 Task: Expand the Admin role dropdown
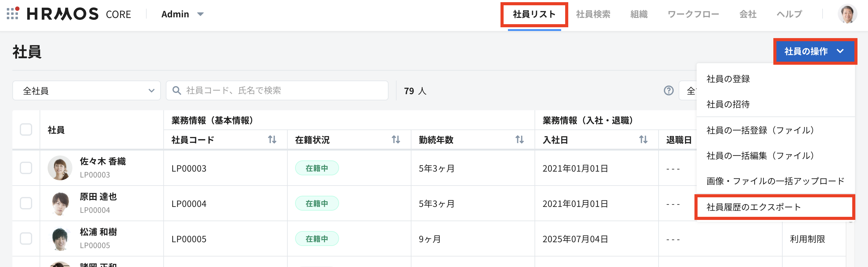(x=182, y=14)
